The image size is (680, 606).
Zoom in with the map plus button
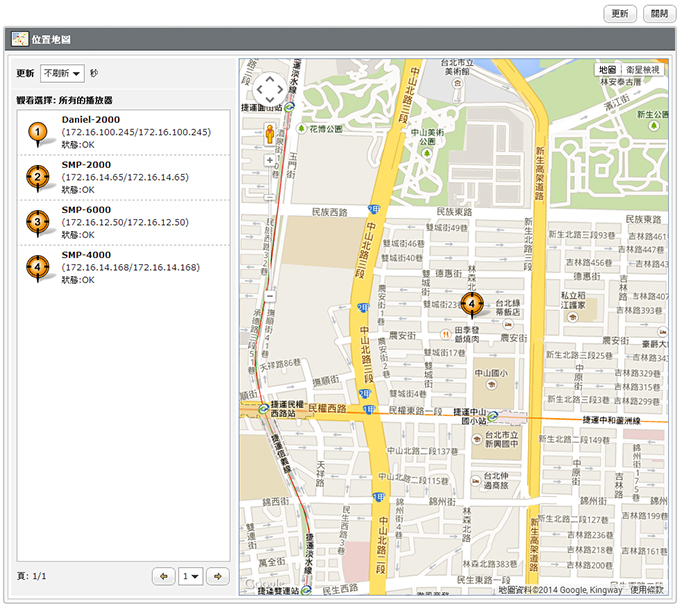click(270, 161)
